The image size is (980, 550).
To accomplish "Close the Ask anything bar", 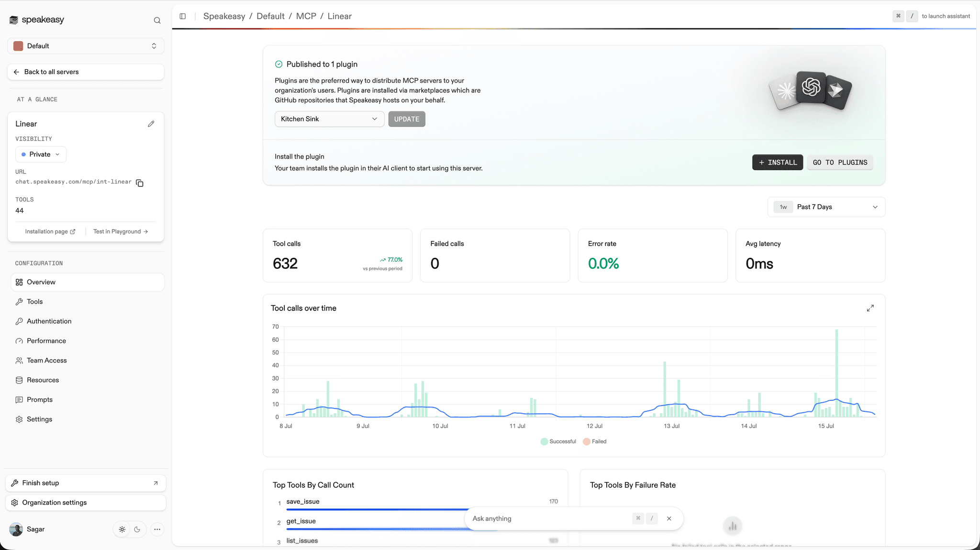I will [669, 518].
